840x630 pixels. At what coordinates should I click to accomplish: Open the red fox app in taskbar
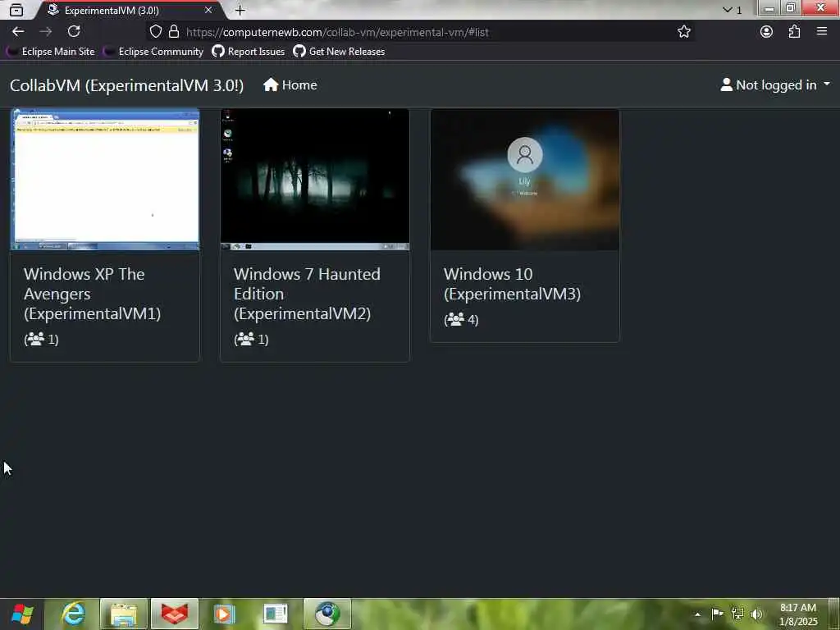pos(175,614)
